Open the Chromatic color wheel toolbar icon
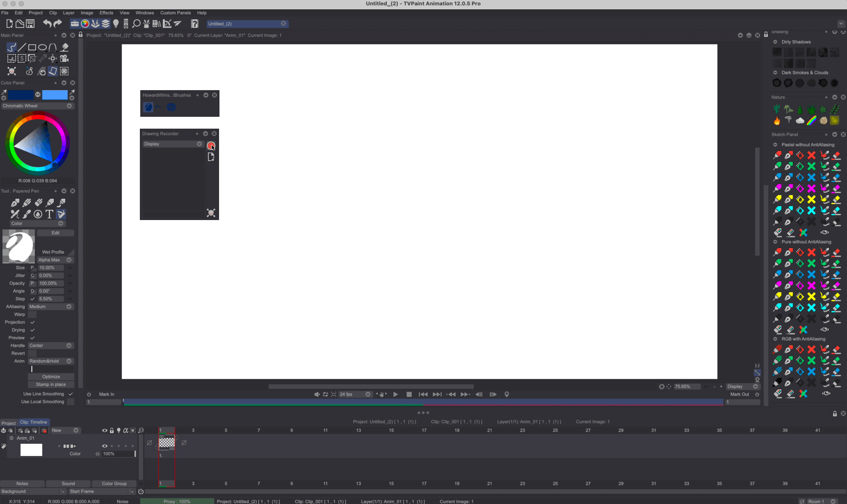Image resolution: width=847 pixels, height=504 pixels. [85, 23]
